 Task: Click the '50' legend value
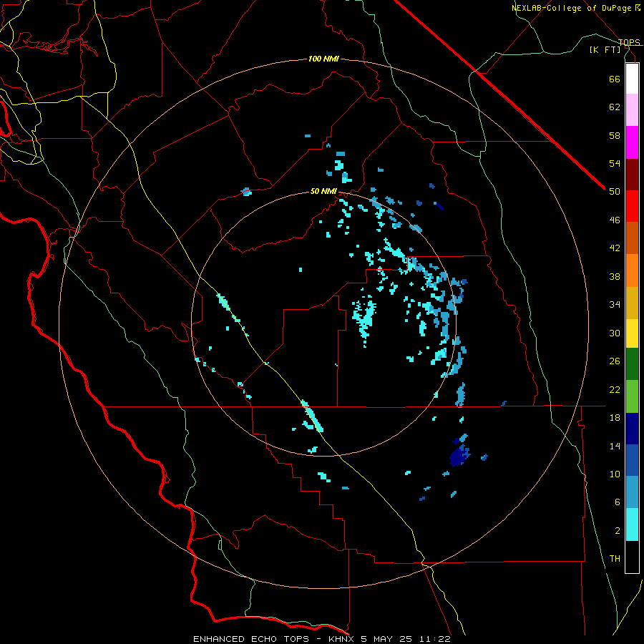coord(615,192)
